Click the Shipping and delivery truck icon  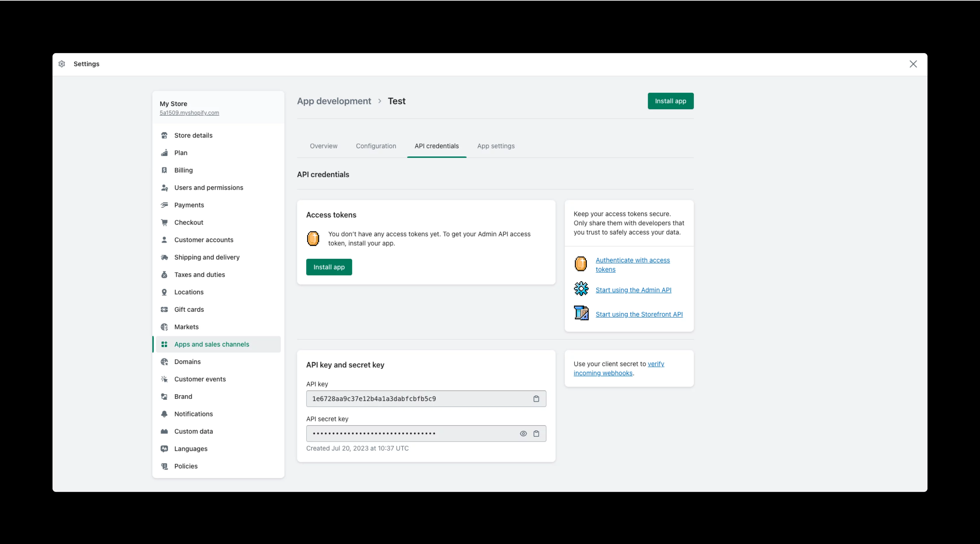[x=164, y=257]
